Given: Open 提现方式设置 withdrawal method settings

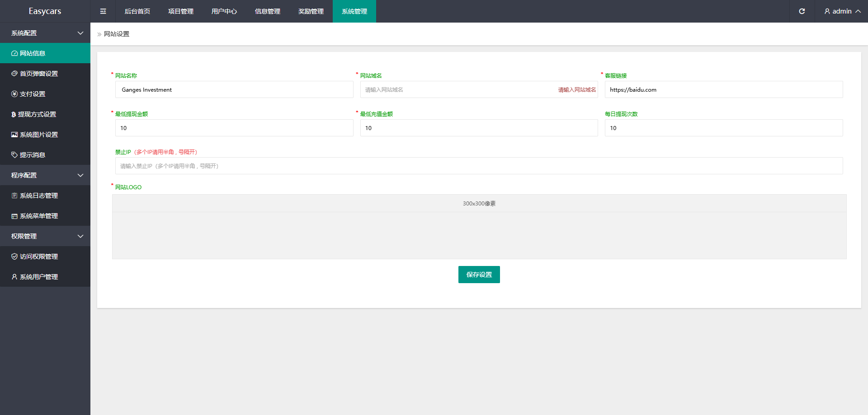Looking at the screenshot, I should coord(37,114).
